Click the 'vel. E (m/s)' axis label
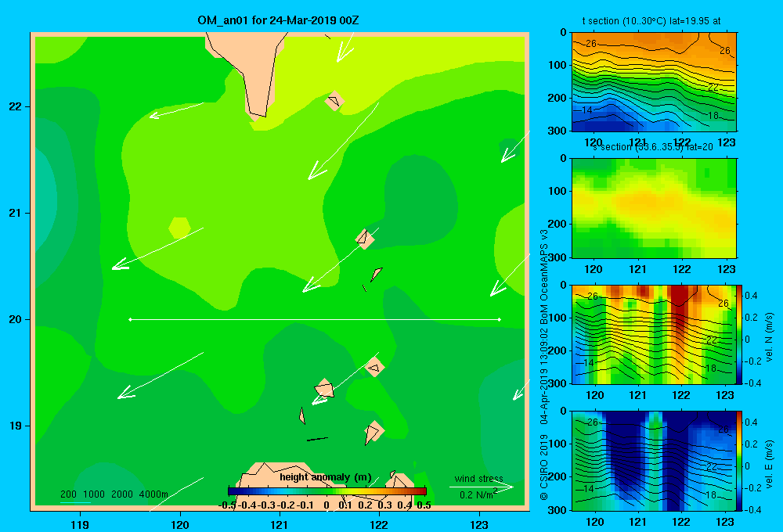The image size is (783, 532). point(769,463)
